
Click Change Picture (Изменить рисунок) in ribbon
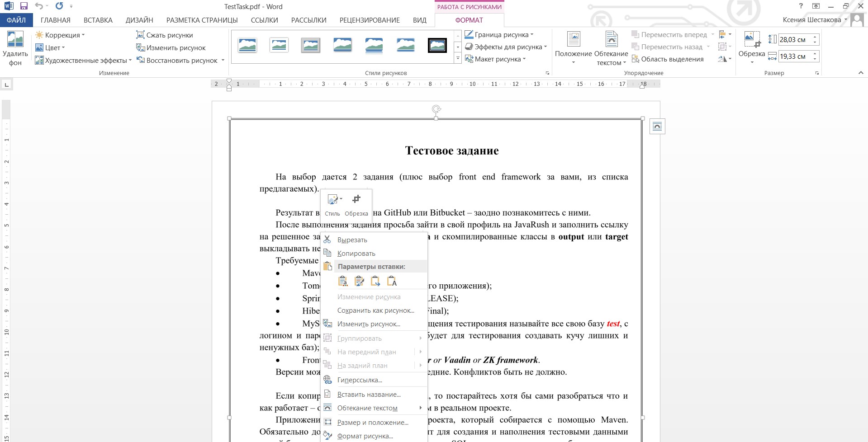[171, 47]
